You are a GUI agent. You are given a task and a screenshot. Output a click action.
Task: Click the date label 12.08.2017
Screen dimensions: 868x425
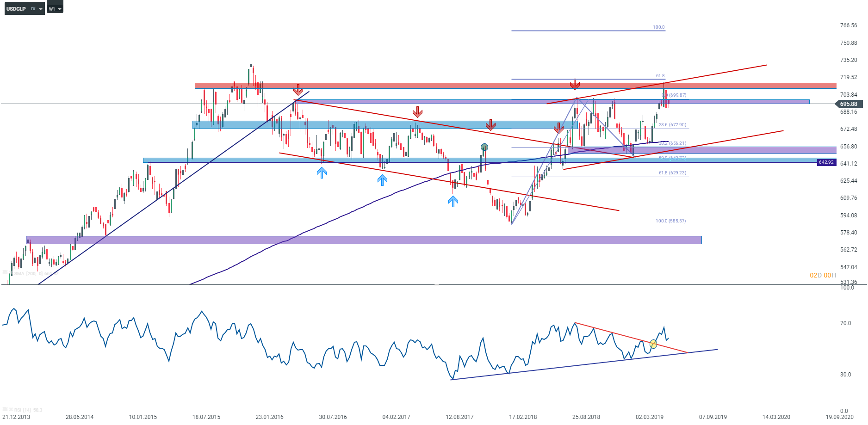pos(460,417)
